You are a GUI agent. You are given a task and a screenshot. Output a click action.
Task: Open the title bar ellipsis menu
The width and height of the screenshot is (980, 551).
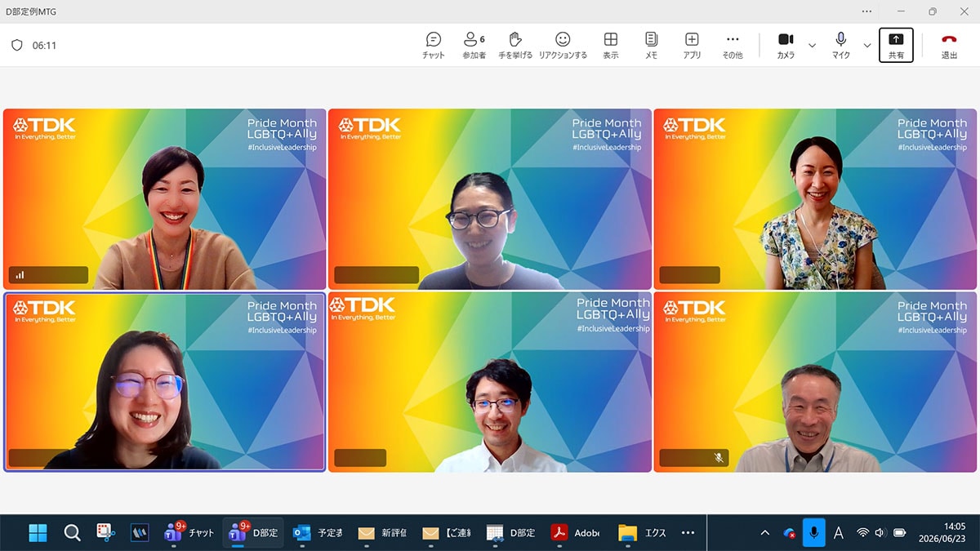[866, 11]
